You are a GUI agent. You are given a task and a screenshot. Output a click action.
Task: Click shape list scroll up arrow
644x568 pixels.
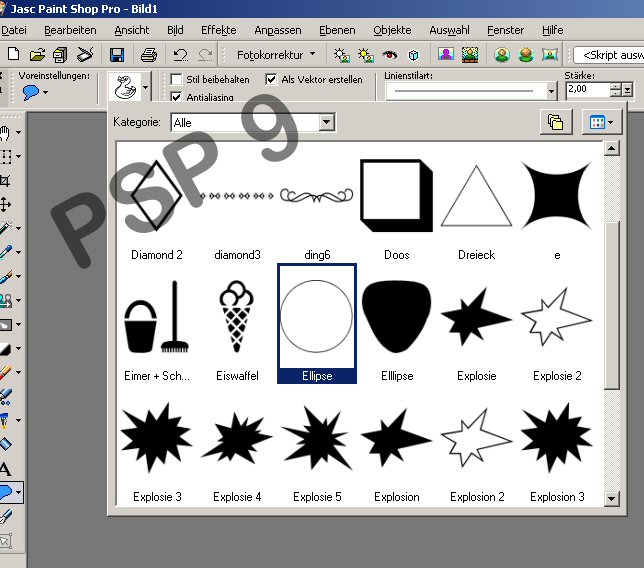coord(612,148)
